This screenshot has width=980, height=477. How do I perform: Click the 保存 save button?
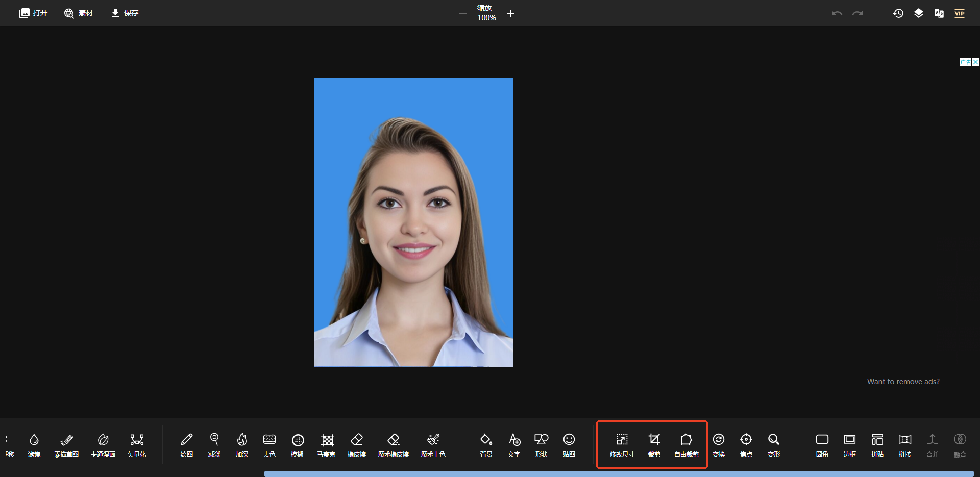click(125, 13)
